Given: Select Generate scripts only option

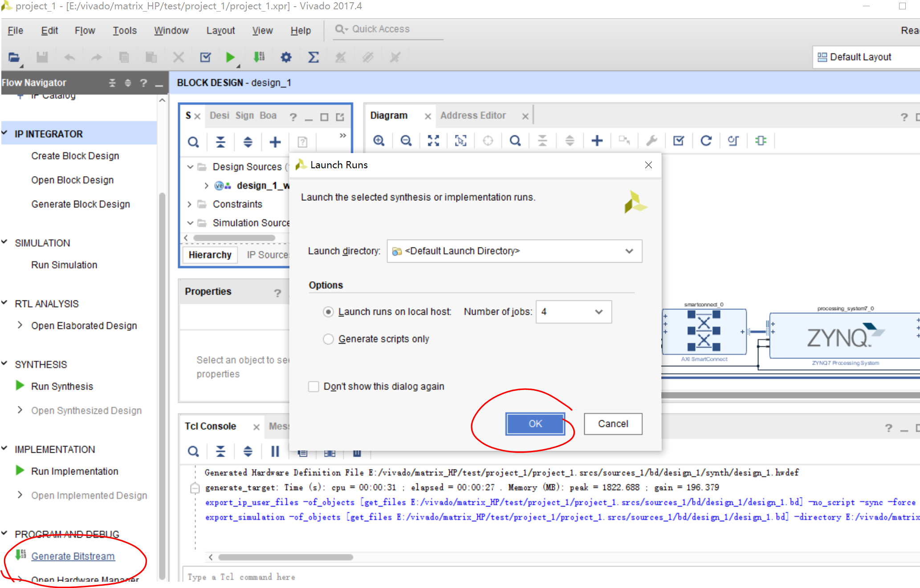Looking at the screenshot, I should click(x=328, y=339).
